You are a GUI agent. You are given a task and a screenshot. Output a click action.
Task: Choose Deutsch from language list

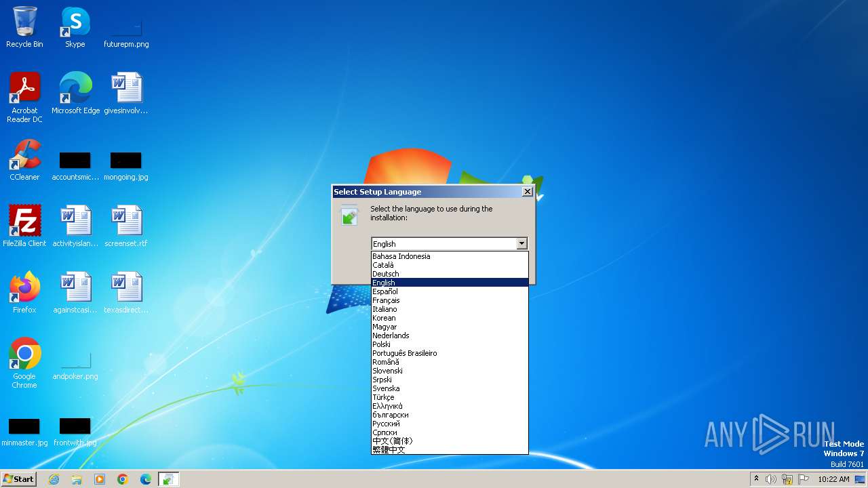[x=450, y=274]
